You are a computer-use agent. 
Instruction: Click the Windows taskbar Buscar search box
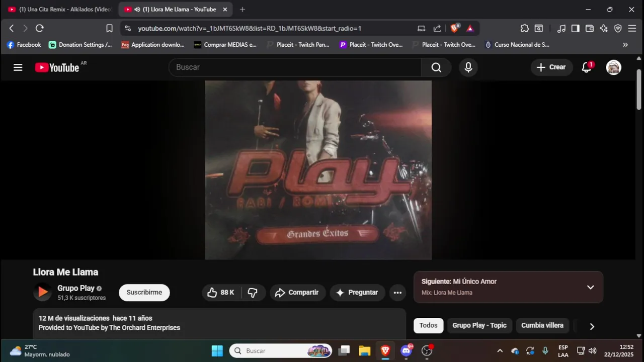pyautogui.click(x=281, y=351)
